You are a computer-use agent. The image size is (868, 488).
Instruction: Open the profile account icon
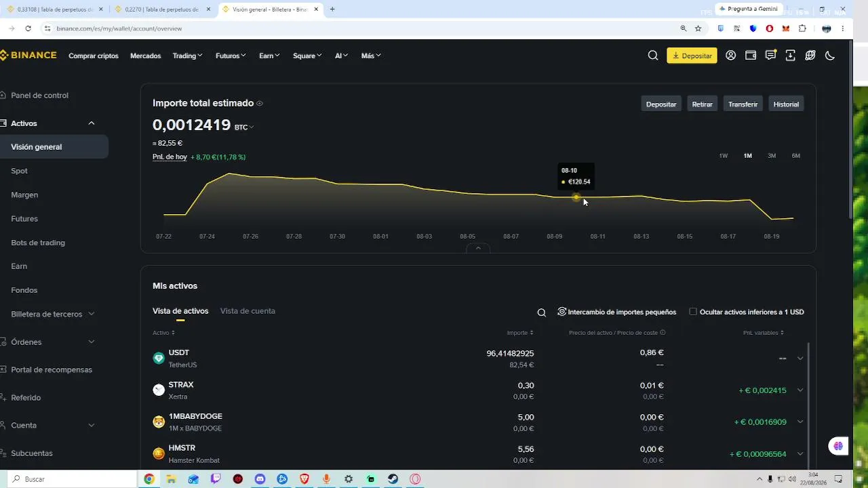click(730, 56)
